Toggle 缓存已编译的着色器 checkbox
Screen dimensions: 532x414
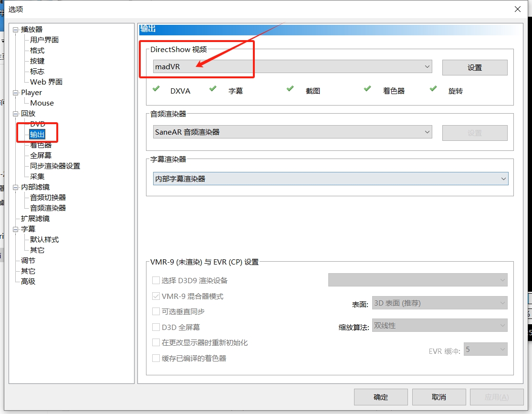(156, 358)
